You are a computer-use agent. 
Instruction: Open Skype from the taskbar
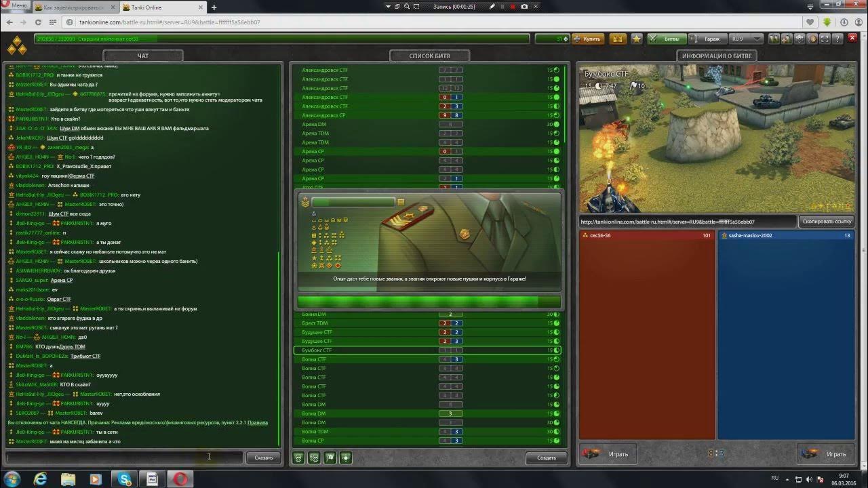click(x=125, y=479)
